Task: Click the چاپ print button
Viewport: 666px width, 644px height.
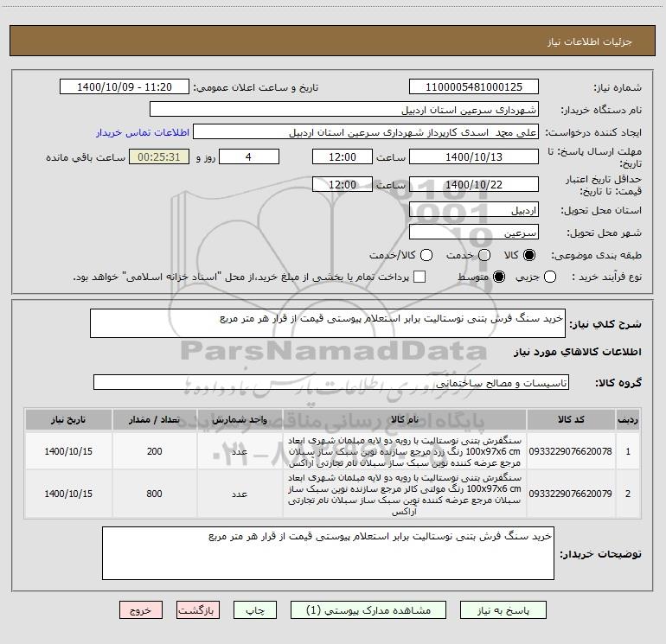Action: coord(255,610)
